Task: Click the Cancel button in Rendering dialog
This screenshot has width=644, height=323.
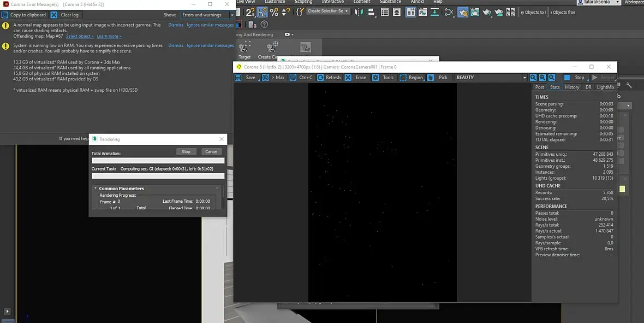Action: click(x=211, y=151)
